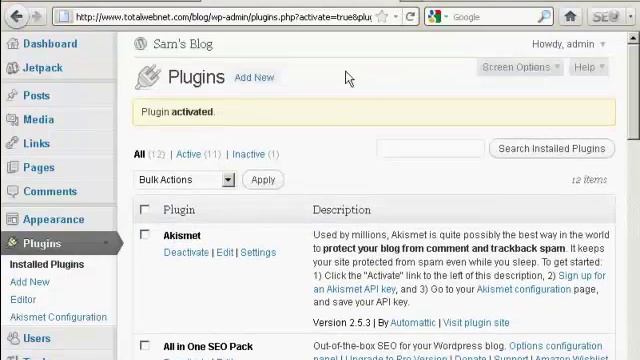The height and width of the screenshot is (360, 640).
Task: Click the Plugins plug icon heading
Action: pyautogui.click(x=148, y=77)
